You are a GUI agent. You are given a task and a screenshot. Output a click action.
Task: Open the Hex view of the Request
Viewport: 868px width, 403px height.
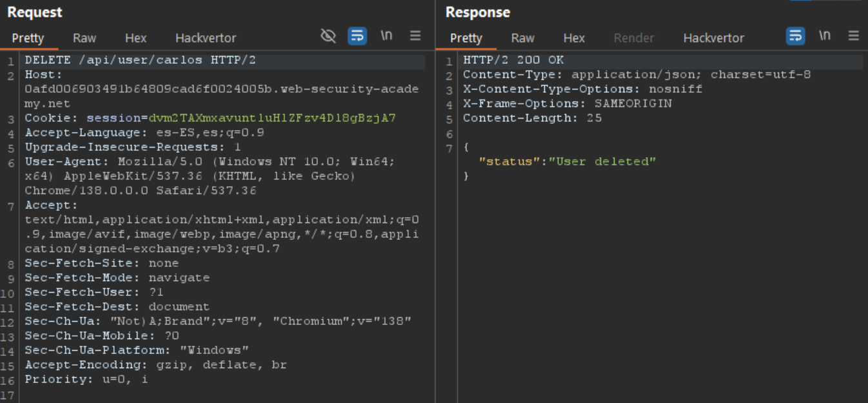(135, 38)
